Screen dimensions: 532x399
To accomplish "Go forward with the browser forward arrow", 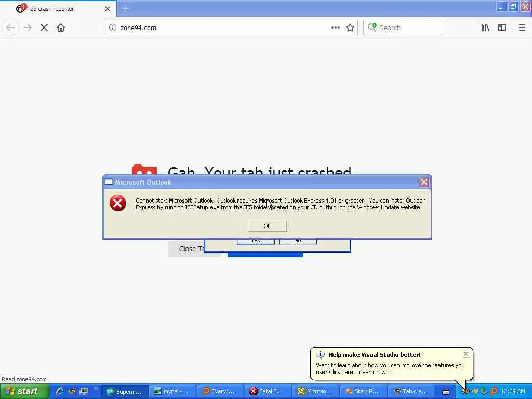I will point(28,28).
